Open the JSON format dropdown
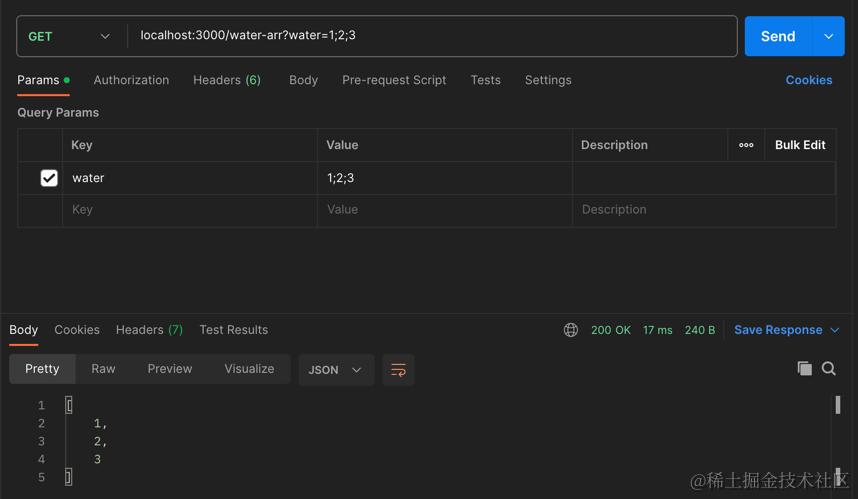 point(335,370)
